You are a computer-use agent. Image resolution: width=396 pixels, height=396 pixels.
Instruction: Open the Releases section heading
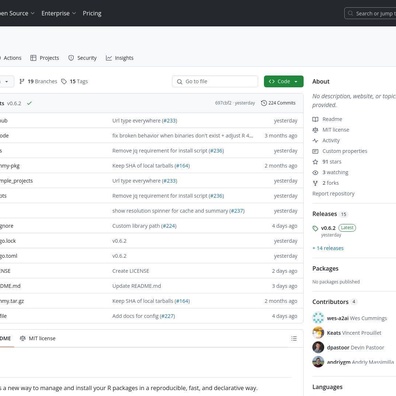[x=325, y=214]
